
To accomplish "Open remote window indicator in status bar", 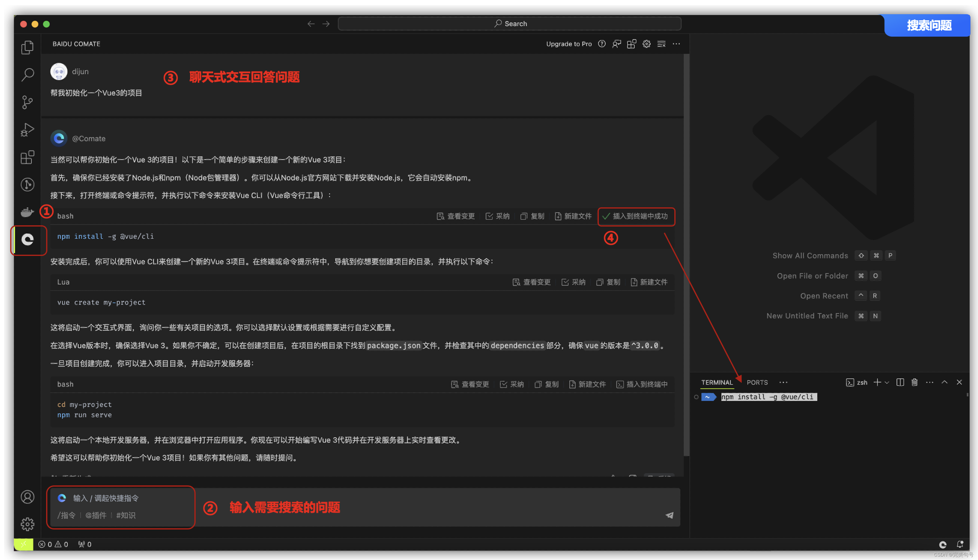I will point(23,544).
